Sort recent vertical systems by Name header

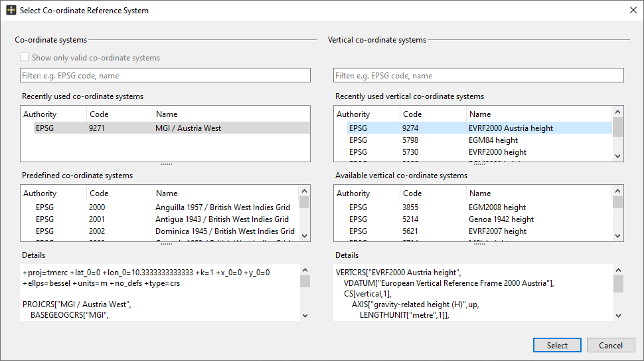[539, 114]
